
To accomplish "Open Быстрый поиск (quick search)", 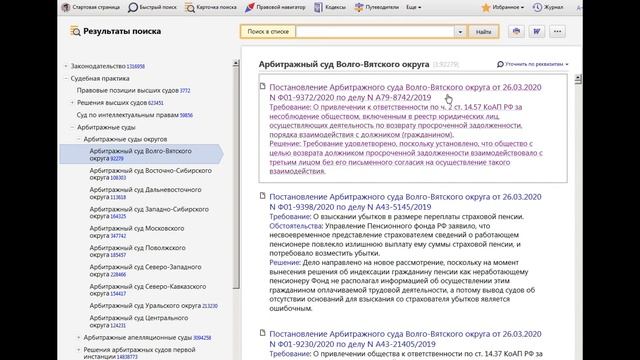I will [152, 7].
